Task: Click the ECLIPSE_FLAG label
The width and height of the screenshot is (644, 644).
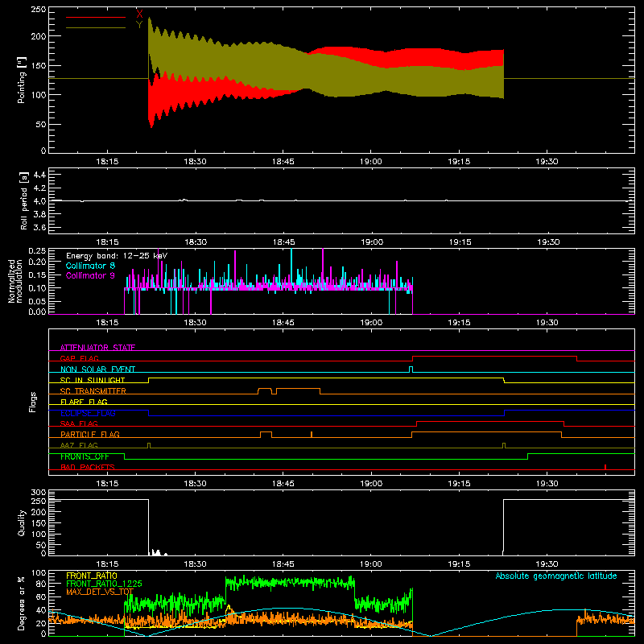Action: coord(88,413)
